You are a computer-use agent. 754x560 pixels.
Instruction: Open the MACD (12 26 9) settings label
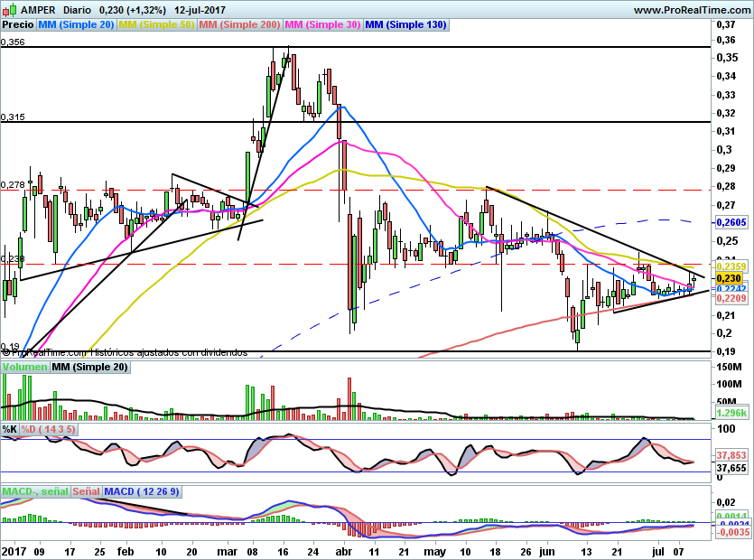[143, 491]
